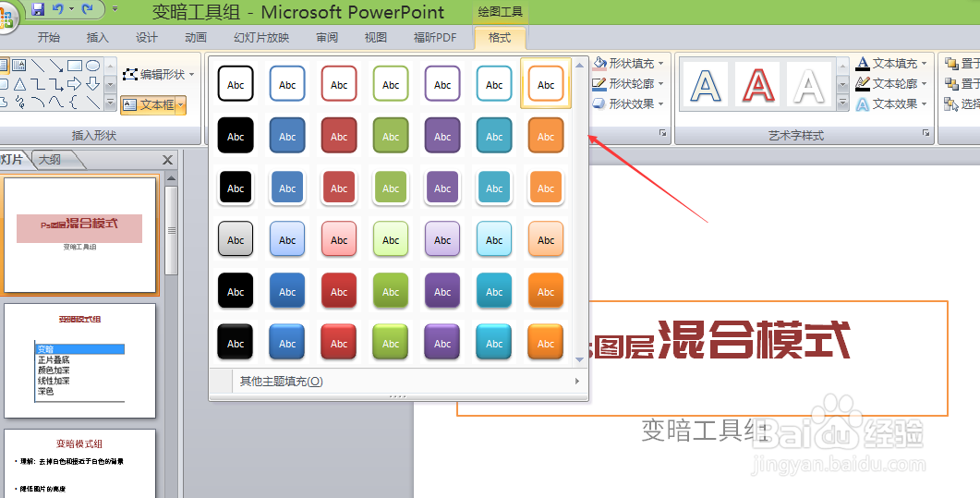
Task: Switch to the 审阅 tab
Action: 327,38
